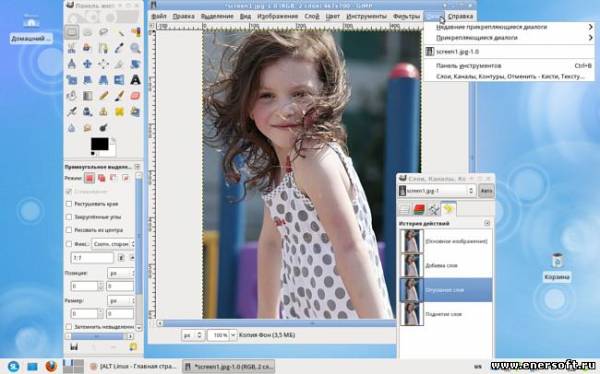Choose 'Панель инструментов' in the Окна menu
The width and height of the screenshot is (600, 374).
pos(509,66)
